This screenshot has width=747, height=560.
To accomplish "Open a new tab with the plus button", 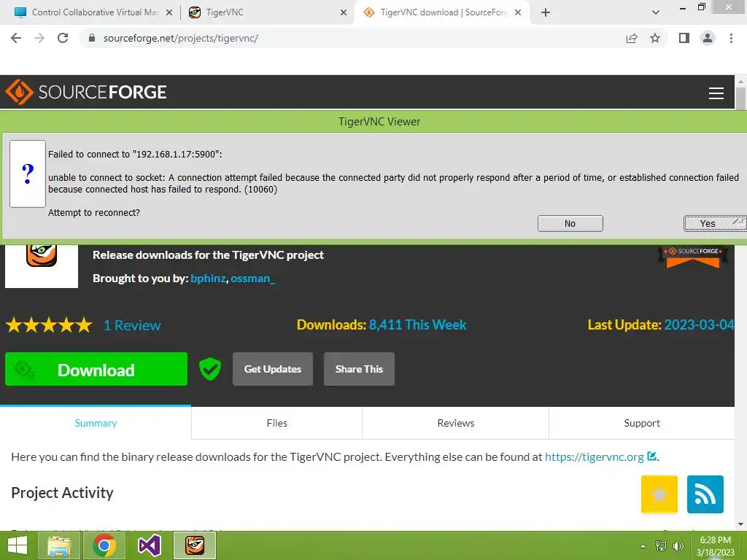I will (x=546, y=12).
